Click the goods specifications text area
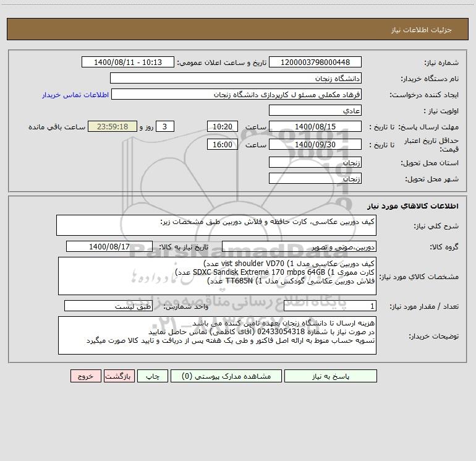Screen dimensions: 476x461 click(x=217, y=276)
